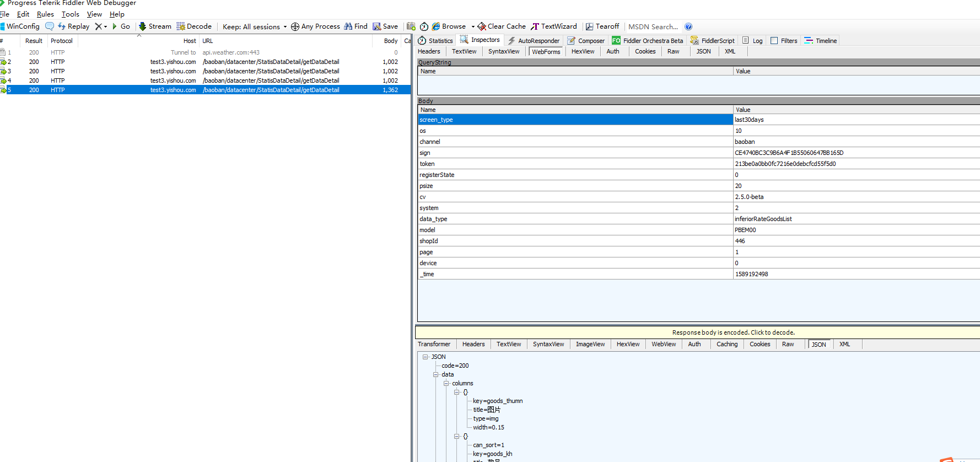The image size is (980, 462).
Task: Open the Browse dropdown arrow
Action: tap(473, 26)
